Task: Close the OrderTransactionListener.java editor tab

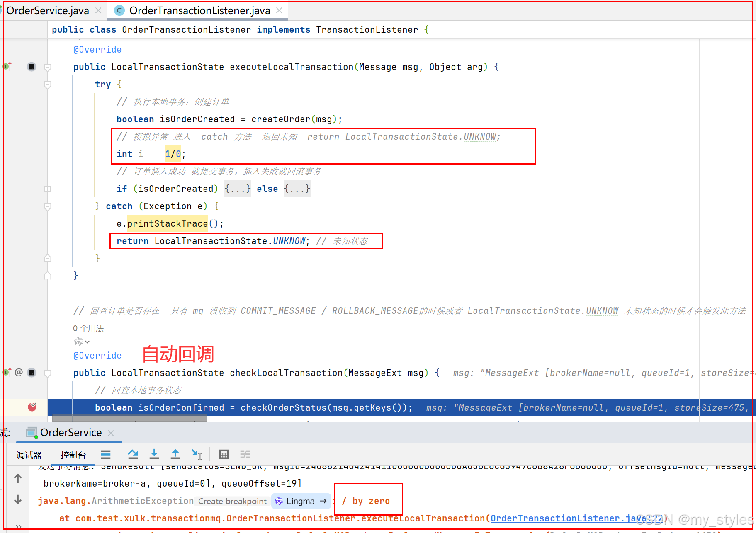Action: 279,10
